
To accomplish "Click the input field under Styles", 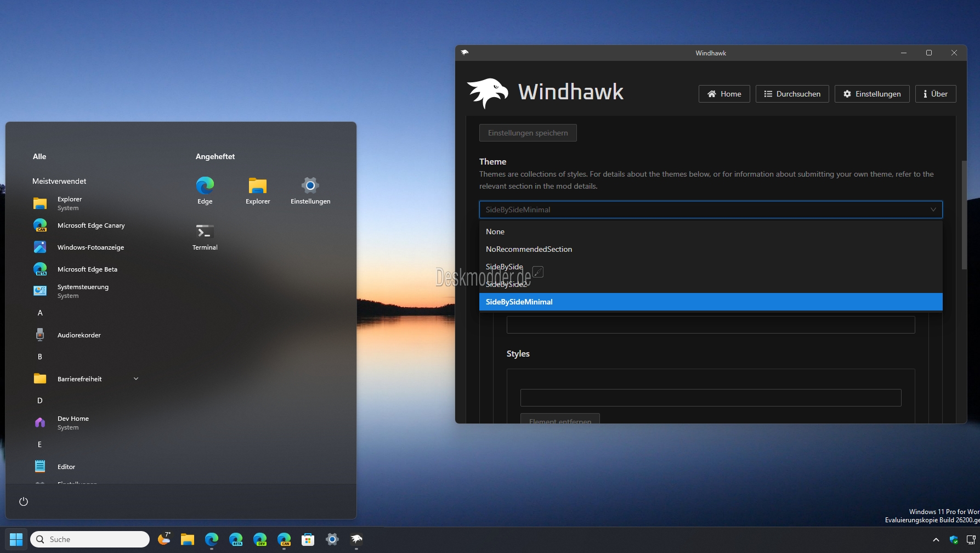I will click(x=711, y=398).
